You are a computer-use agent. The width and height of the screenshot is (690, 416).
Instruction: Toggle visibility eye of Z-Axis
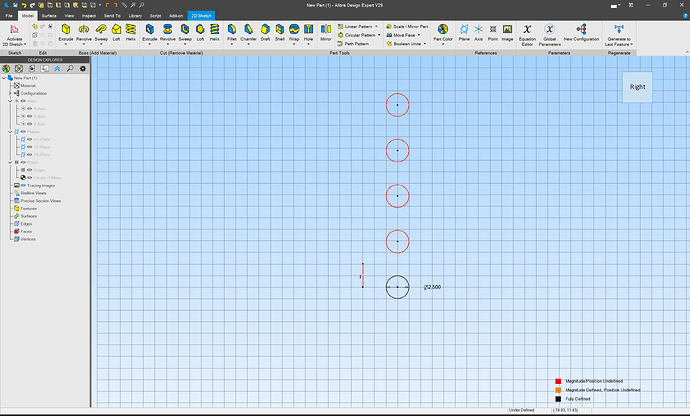[x=29, y=124]
